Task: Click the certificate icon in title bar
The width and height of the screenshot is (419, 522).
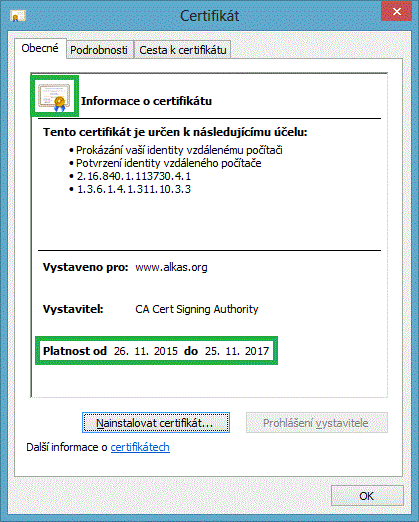Action: tap(18, 16)
